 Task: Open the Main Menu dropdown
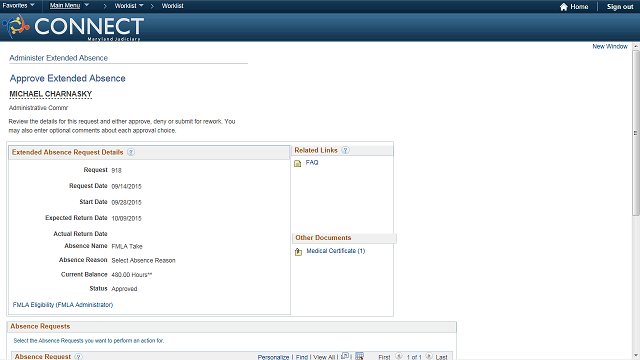pos(69,6)
